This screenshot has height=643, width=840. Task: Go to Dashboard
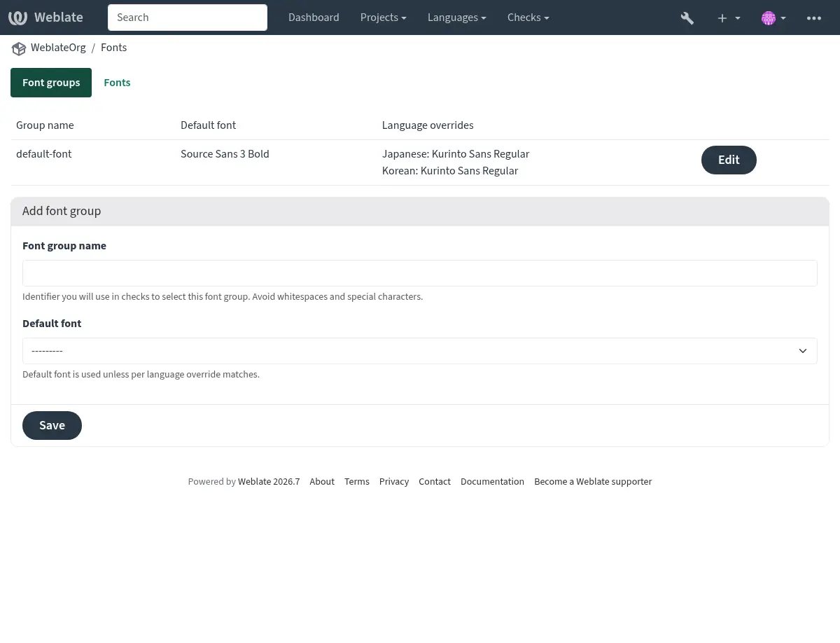click(314, 18)
